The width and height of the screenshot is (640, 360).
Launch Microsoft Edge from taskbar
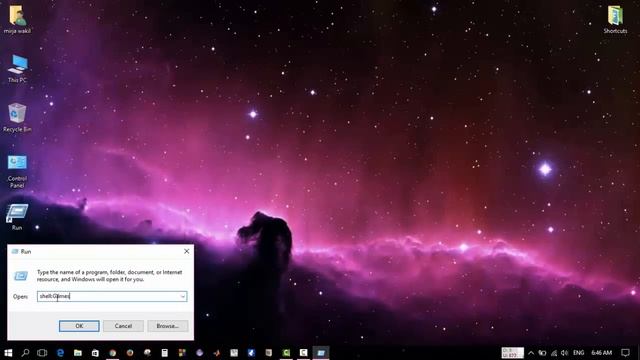click(60, 353)
